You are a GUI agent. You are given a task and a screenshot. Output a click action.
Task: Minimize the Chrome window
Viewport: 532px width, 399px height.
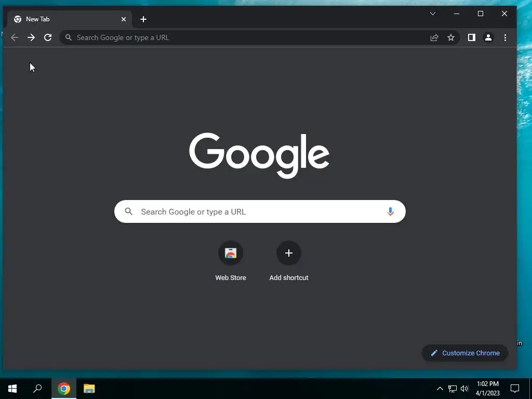tap(457, 14)
